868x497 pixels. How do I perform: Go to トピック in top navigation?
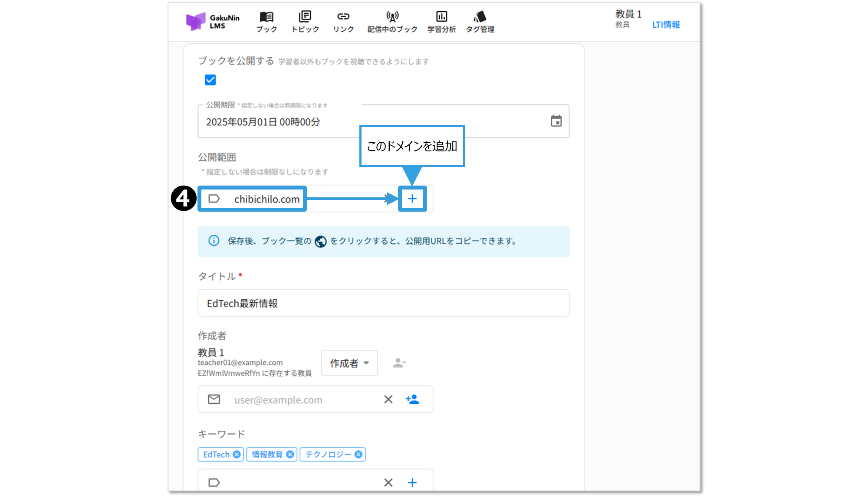[305, 22]
